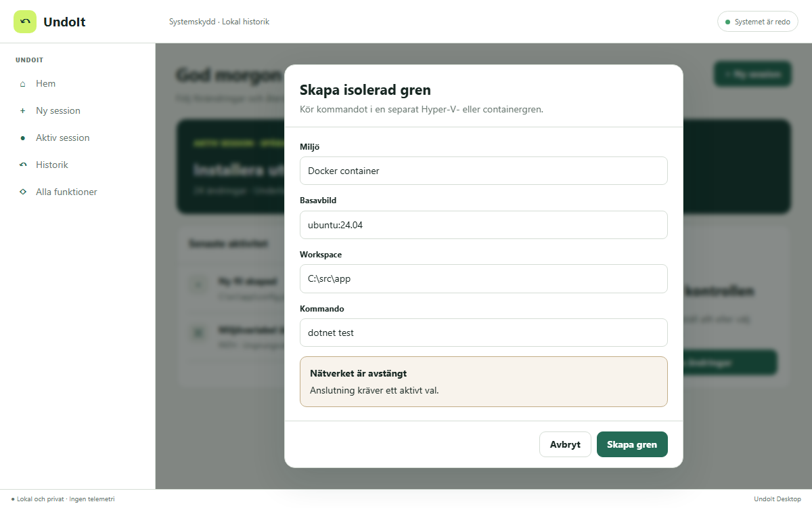Screen dimensions: 812x508
Task: Click the dialog subtitle about Hyper-V or containergren
Action: click(422, 110)
